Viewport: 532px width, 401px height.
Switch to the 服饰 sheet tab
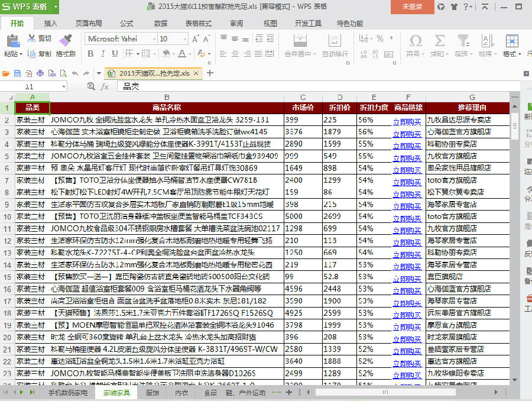tap(153, 393)
